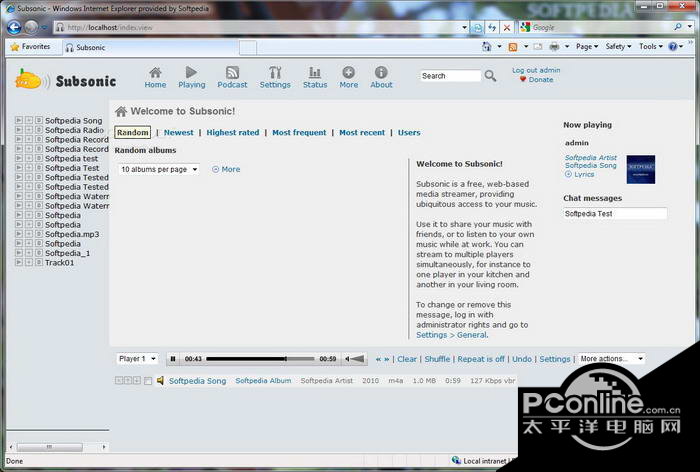The image size is (700, 472).
Task: Pause the current song in player
Action: [x=173, y=359]
